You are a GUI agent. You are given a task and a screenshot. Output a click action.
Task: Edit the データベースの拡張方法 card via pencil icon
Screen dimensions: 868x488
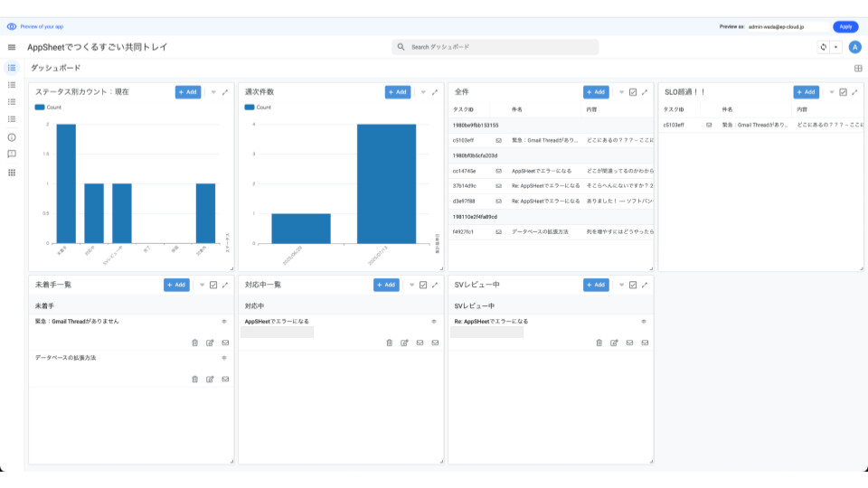[210, 380]
